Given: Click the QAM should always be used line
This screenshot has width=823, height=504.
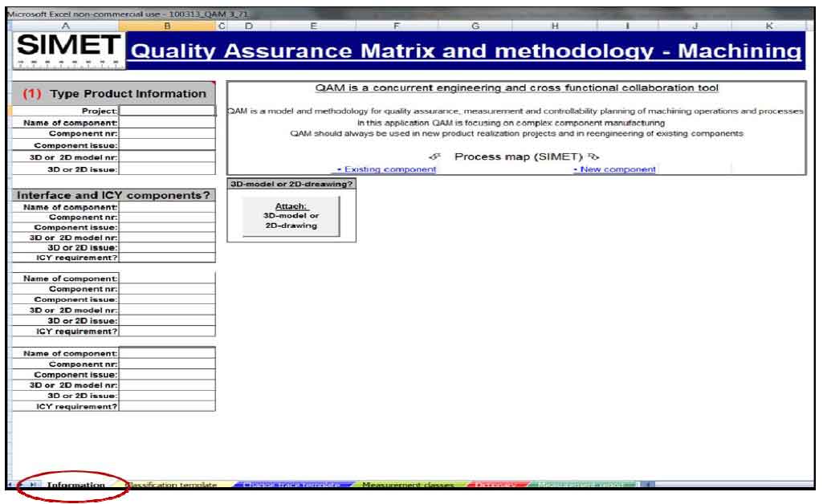Looking at the screenshot, I should [x=516, y=134].
